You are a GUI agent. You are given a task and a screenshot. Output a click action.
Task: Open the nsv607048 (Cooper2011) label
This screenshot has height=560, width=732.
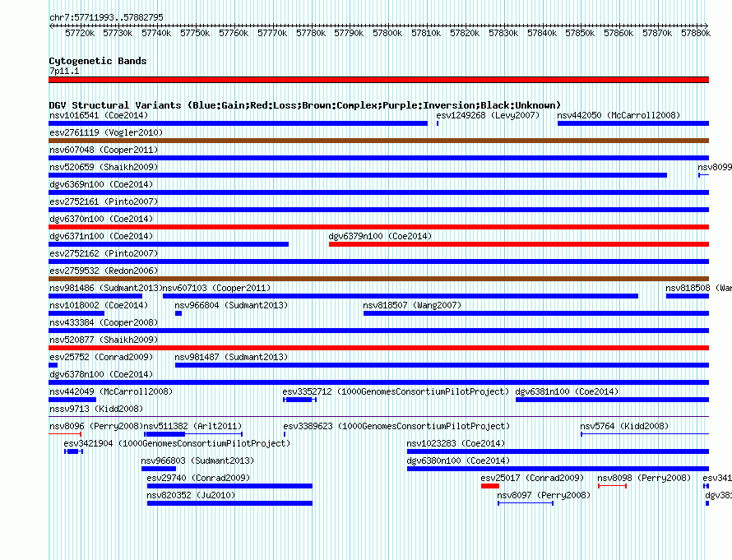coord(104,150)
